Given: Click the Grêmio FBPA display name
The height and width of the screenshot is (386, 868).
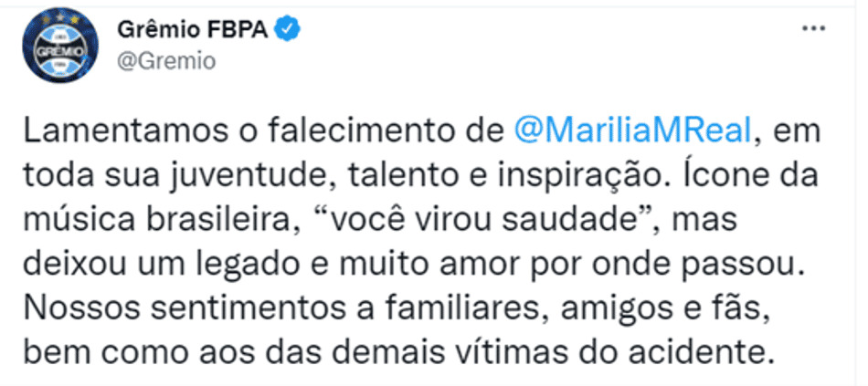Looking at the screenshot, I should [x=193, y=30].
